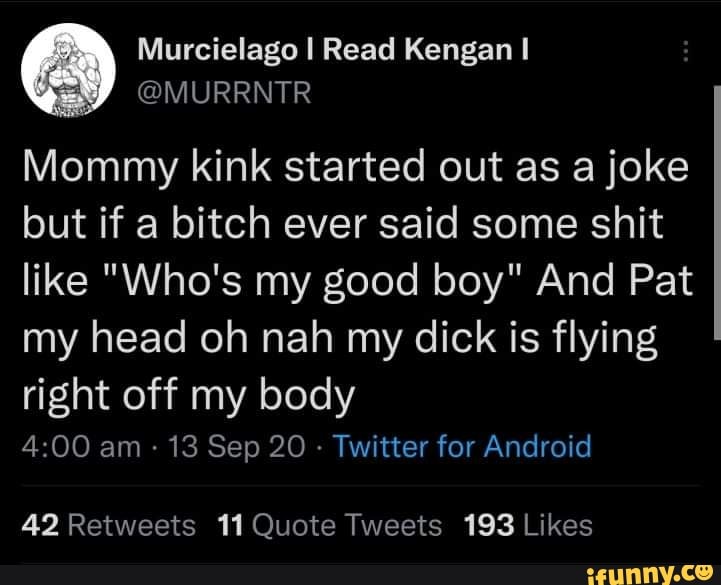This screenshot has height=585, width=721.
Task: Open the Murcielago I Read Kengan I profile name
Action: [x=333, y=50]
